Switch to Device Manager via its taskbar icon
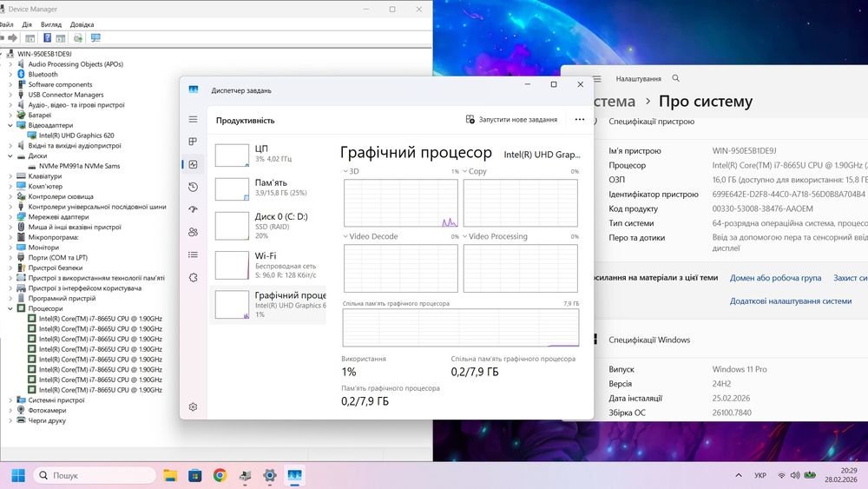 click(245, 475)
